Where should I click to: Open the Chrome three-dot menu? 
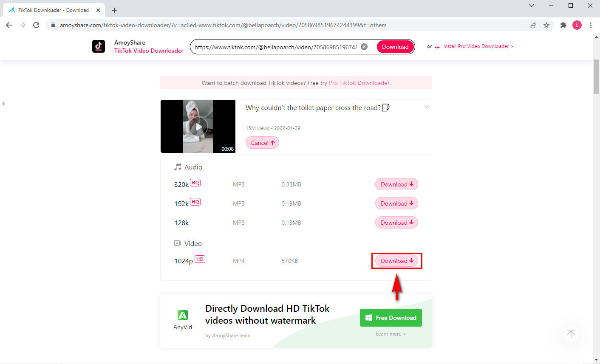pyautogui.click(x=591, y=25)
